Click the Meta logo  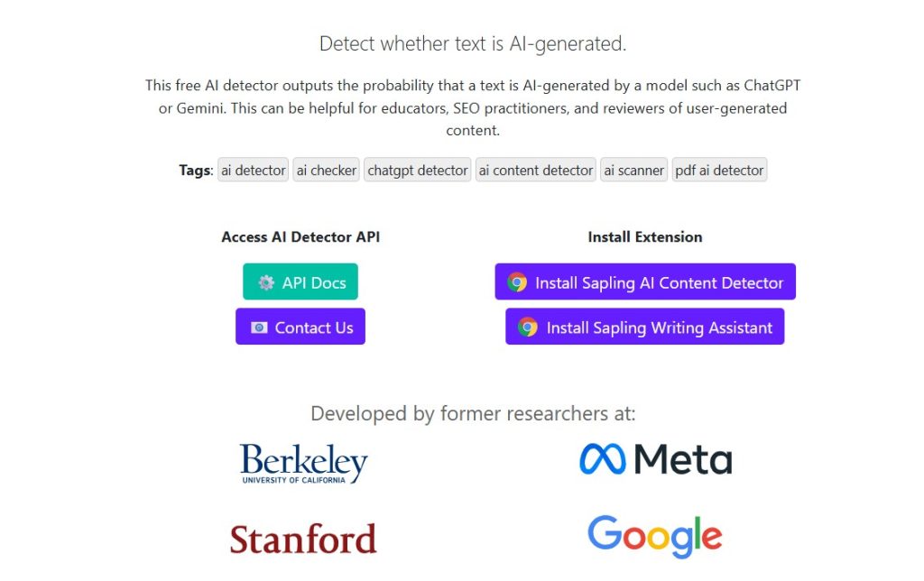[x=655, y=459]
